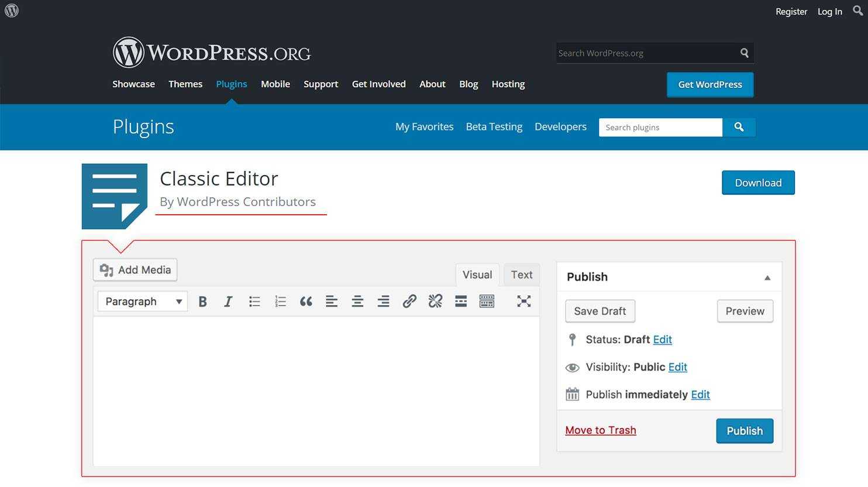Open the Get Involved menu item
Viewport: 868px width, 487px height.
point(378,84)
